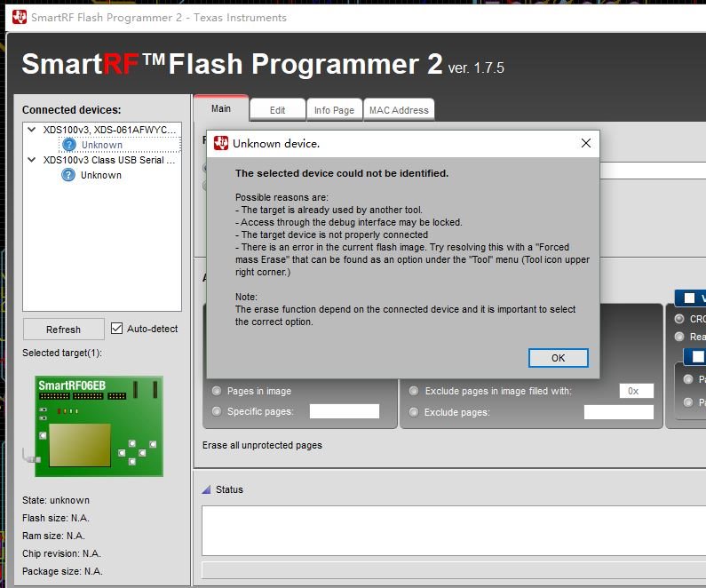Screen dimensions: 706x588
Task: Click the 'Package size: N.A.' text
Action: tap(62, 571)
